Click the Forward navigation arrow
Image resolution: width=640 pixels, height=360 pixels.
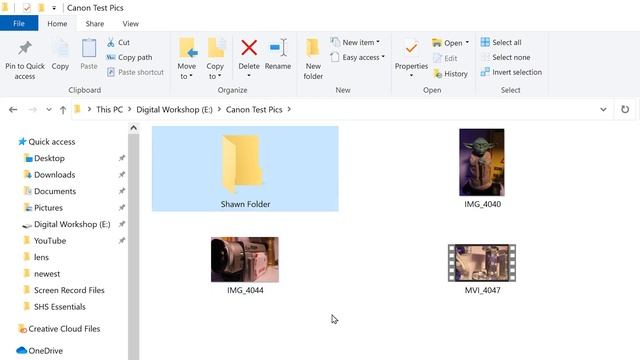coord(33,109)
